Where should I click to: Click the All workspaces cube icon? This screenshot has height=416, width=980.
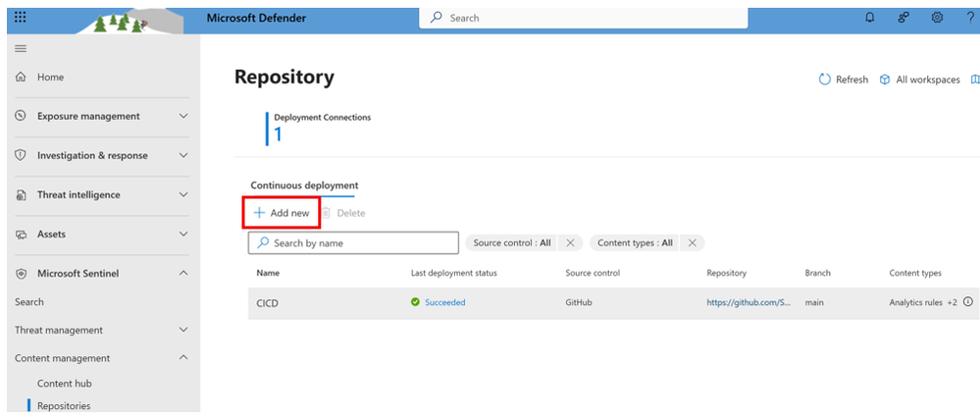[x=885, y=79]
